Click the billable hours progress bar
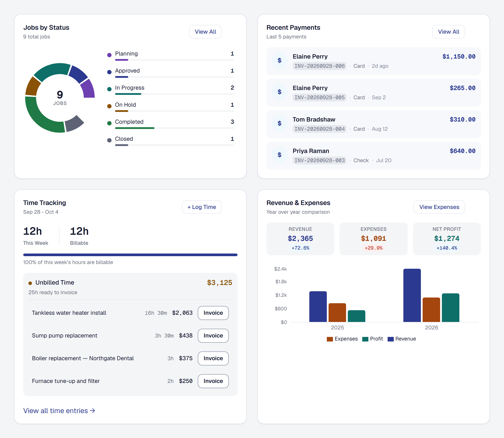Viewport: 504px width, 438px height. [x=130, y=255]
